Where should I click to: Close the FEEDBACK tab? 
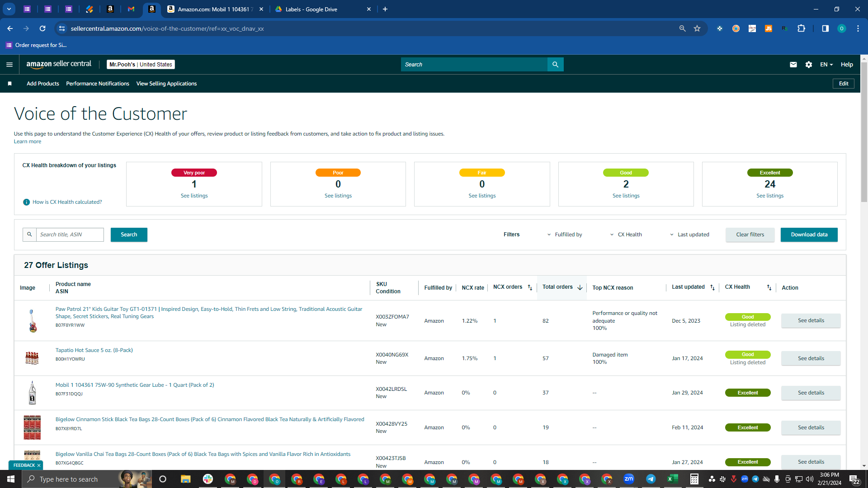39,465
